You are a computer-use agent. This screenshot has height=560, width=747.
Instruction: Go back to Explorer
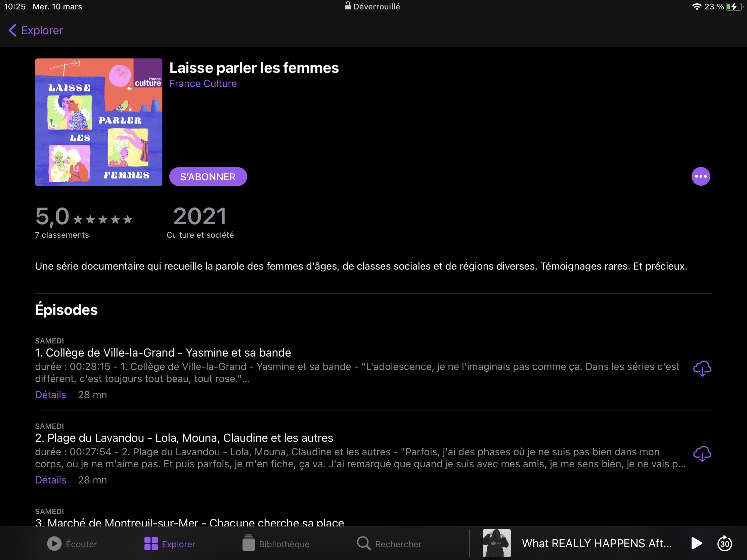[x=36, y=30]
